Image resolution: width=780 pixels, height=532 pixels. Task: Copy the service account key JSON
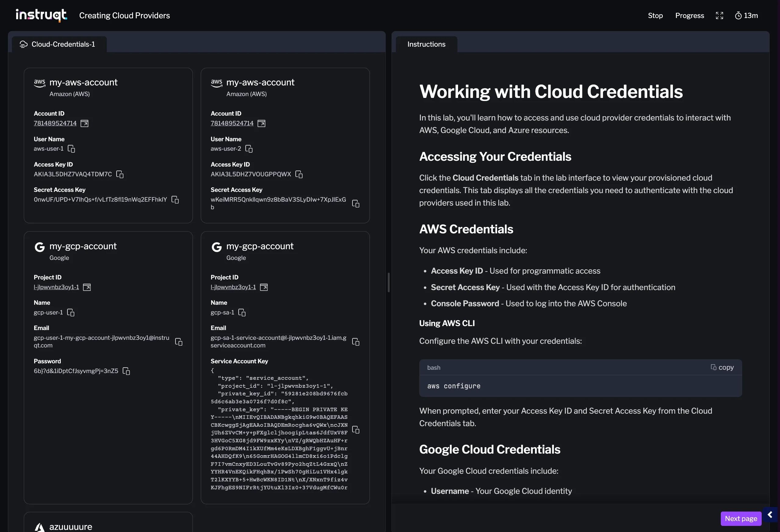click(356, 430)
